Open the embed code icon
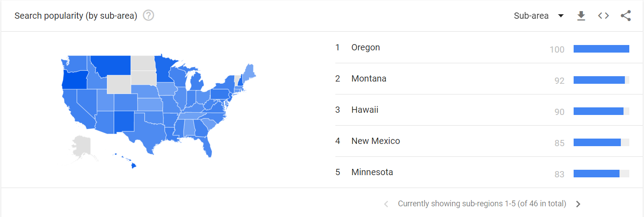The width and height of the screenshot is (644, 217). coord(603,16)
